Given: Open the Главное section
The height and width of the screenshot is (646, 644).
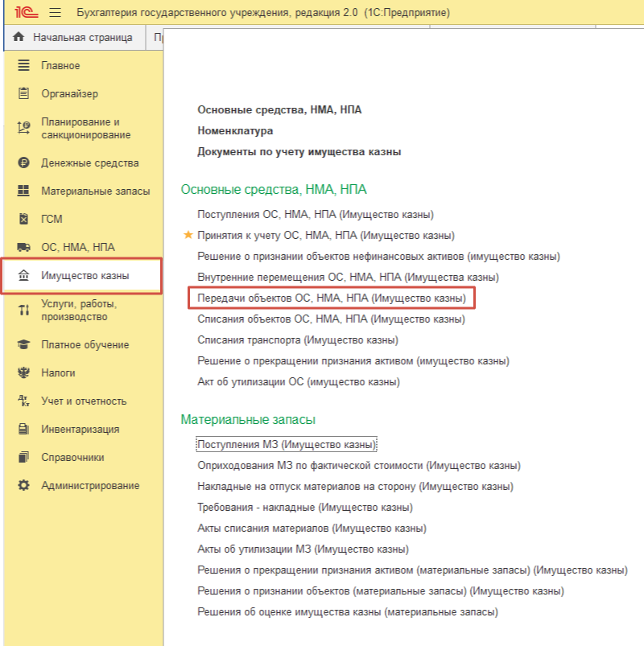Looking at the screenshot, I should [x=60, y=65].
